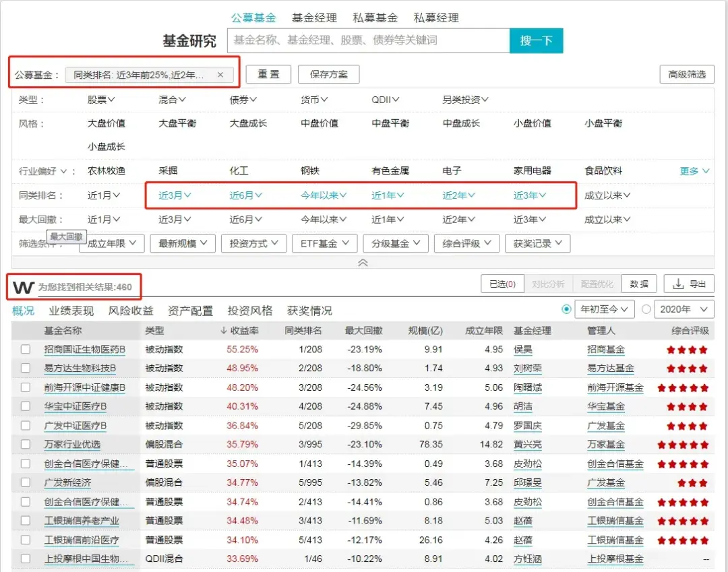Tick the checkbox for 招商国证生物医药B
The height and width of the screenshot is (572, 728).
click(26, 349)
